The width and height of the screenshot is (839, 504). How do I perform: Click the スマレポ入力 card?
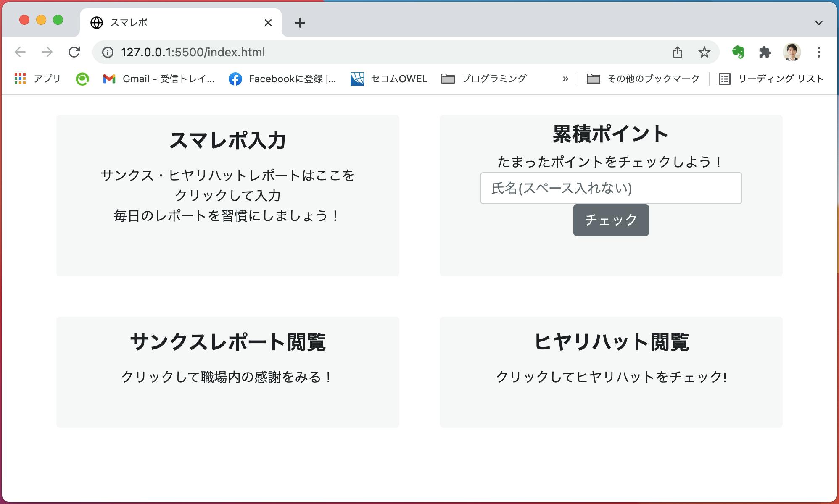tap(227, 195)
